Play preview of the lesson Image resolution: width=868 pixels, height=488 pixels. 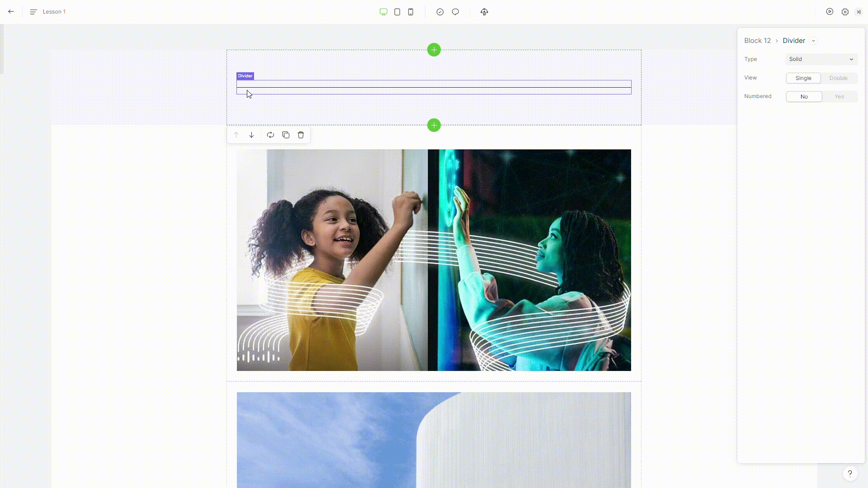tap(830, 12)
